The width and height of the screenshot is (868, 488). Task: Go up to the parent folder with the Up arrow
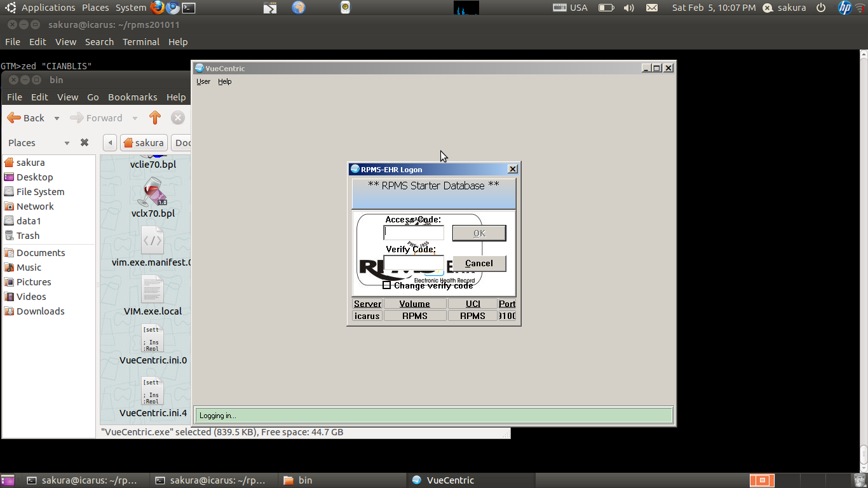point(155,118)
